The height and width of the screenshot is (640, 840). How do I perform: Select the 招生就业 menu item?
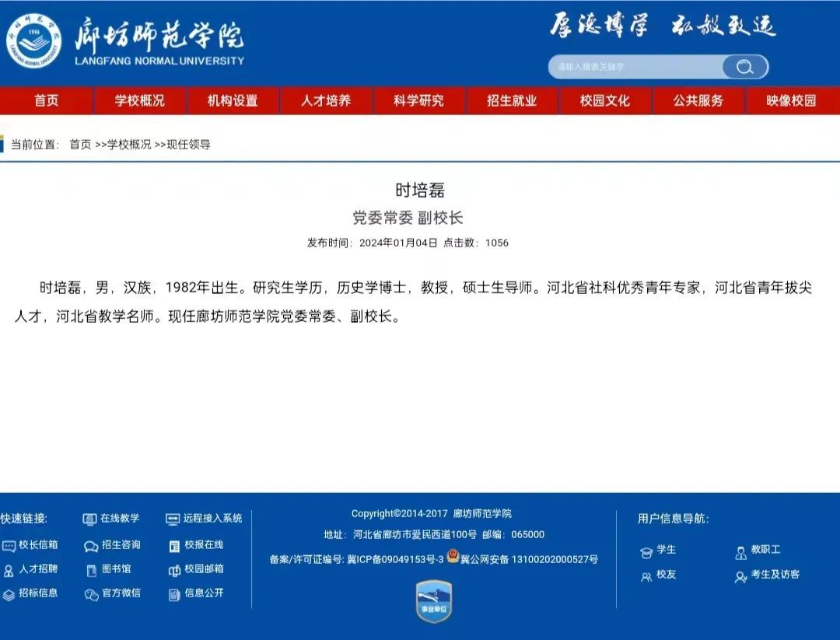click(x=512, y=100)
